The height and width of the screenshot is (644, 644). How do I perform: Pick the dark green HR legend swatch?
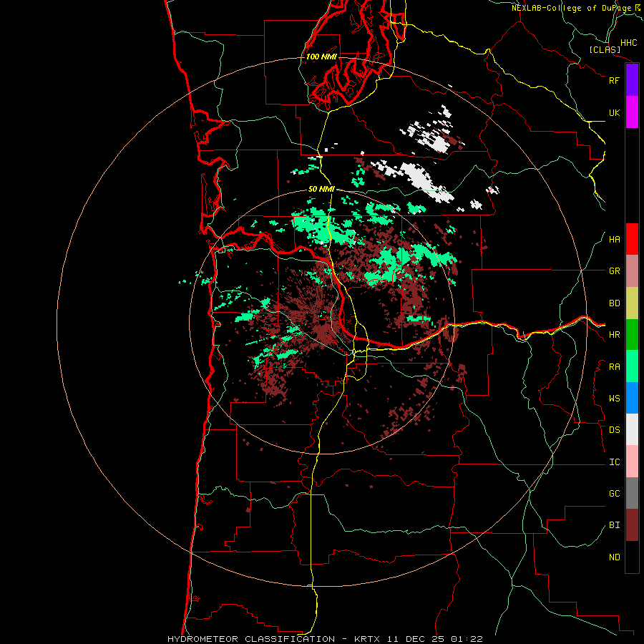(632, 335)
